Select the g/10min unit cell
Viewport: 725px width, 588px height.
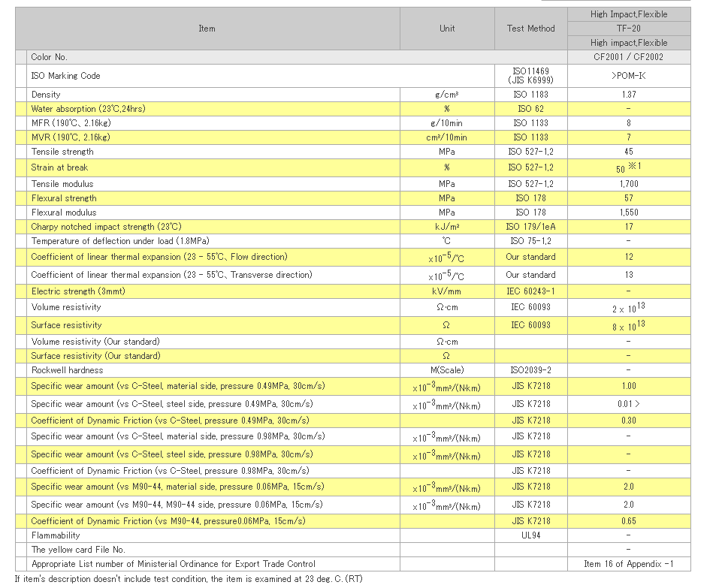coord(447,123)
